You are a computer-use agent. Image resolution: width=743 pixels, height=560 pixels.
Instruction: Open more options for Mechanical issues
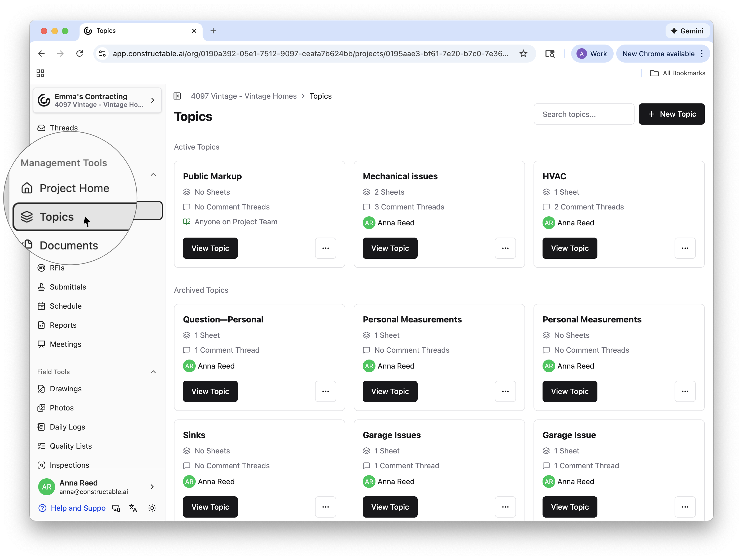tap(505, 248)
